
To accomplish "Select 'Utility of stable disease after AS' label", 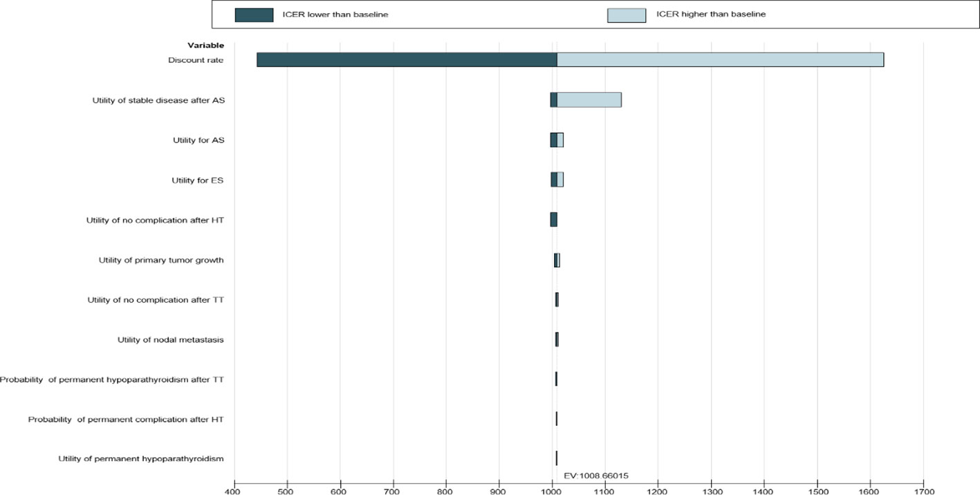I will [x=158, y=100].
